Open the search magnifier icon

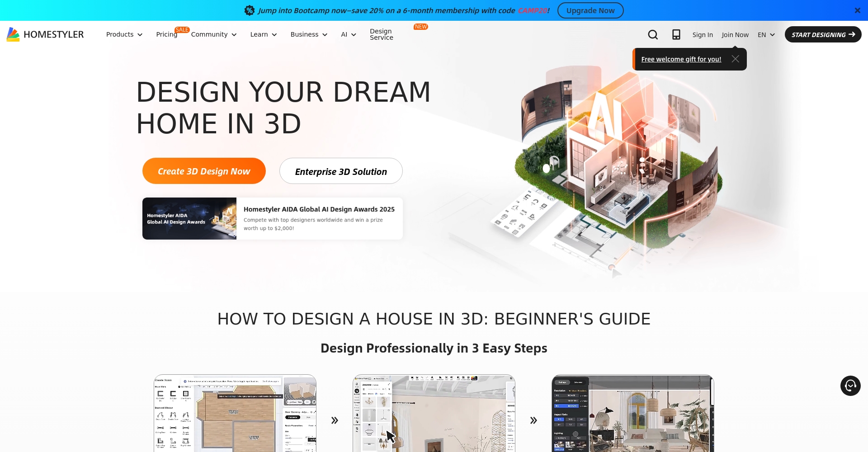point(653,35)
